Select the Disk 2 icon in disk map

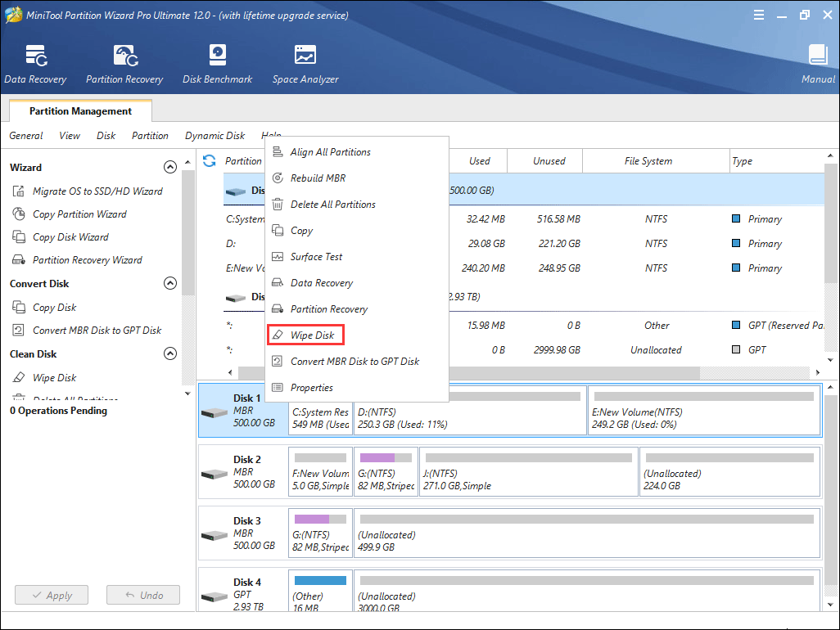point(214,474)
